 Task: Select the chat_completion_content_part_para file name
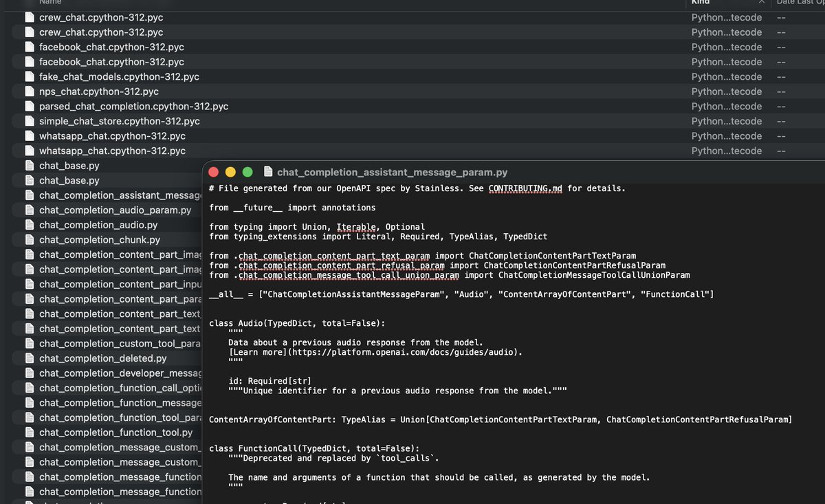120,299
